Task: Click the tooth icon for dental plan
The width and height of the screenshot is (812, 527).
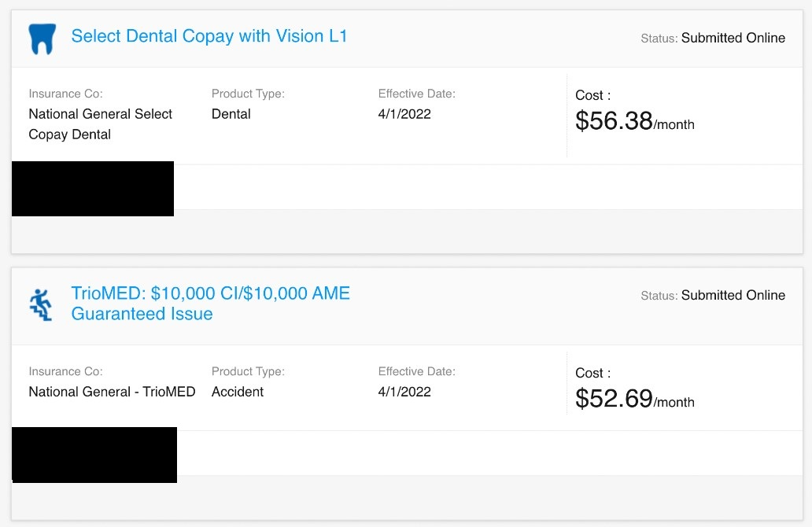Action: (41, 39)
